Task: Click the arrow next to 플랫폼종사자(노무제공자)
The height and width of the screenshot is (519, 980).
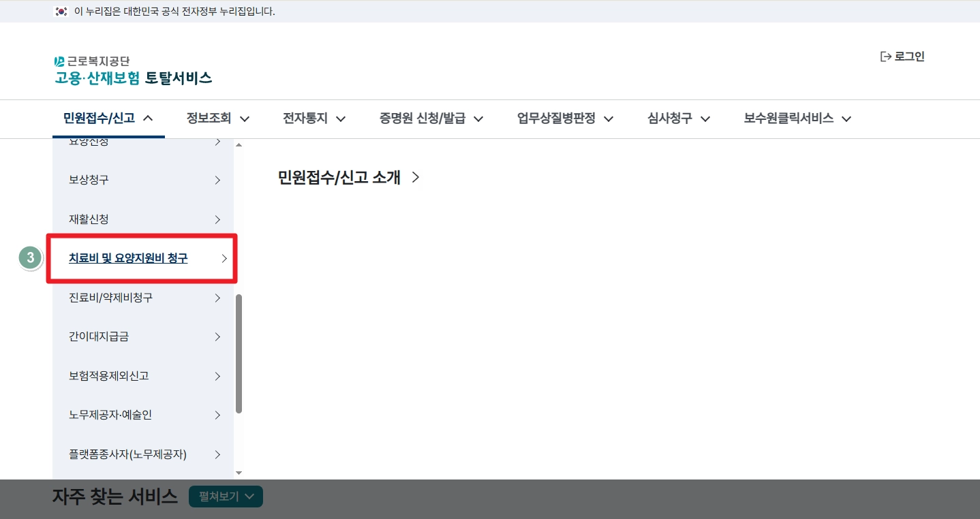Action: 217,454
